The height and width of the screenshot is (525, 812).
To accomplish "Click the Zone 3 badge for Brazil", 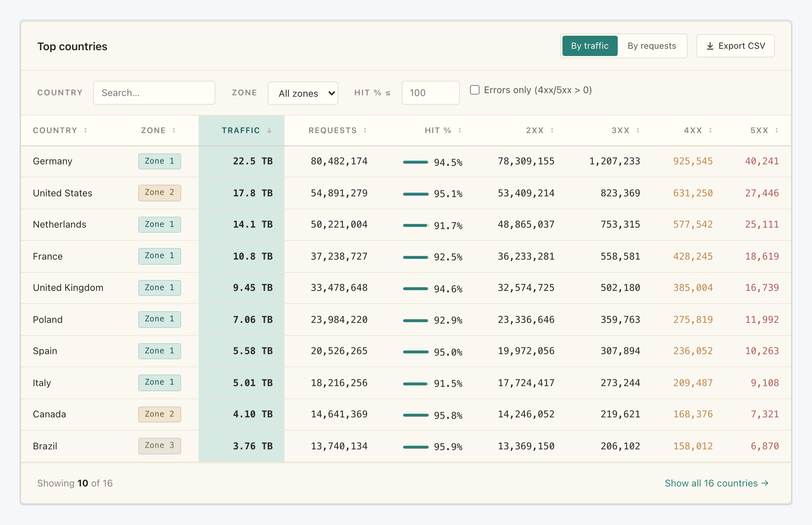I will (160, 446).
